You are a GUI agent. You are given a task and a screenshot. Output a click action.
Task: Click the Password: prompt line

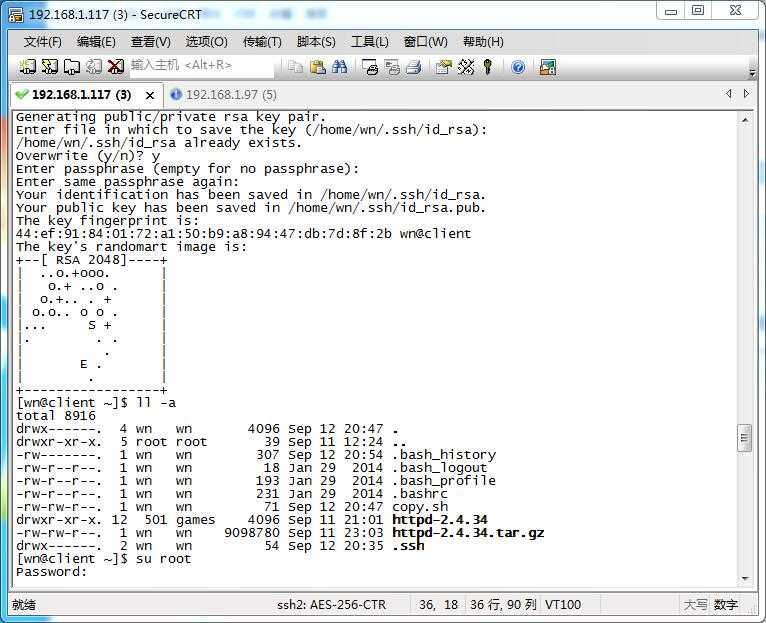51,572
